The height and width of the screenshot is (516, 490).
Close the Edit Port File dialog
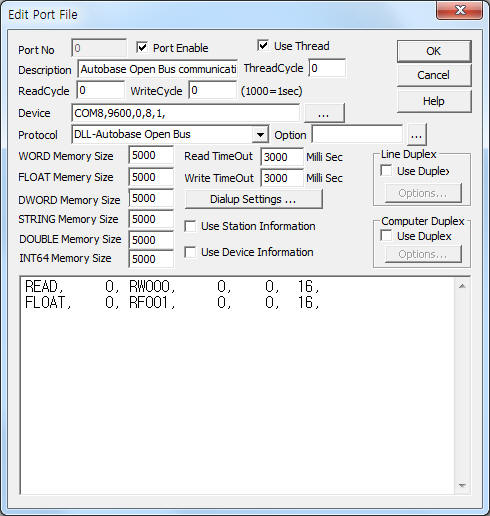pyautogui.click(x=460, y=10)
